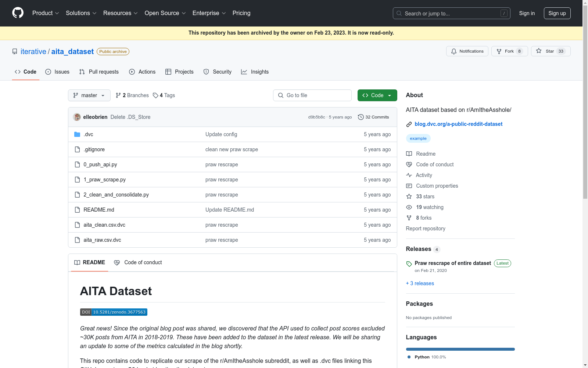The width and height of the screenshot is (588, 368).
Task: Click the Sign up button
Action: (557, 13)
